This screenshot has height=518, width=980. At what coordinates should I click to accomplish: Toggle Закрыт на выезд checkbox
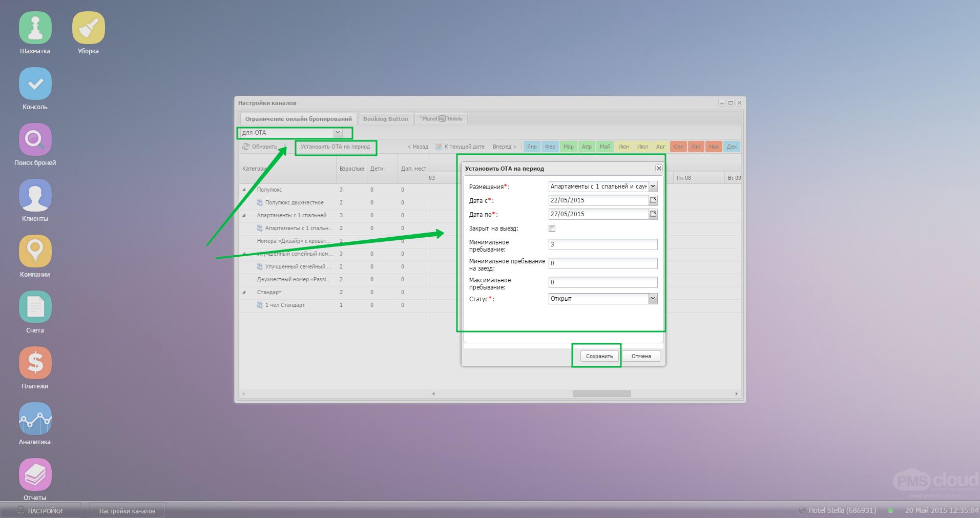click(x=552, y=229)
